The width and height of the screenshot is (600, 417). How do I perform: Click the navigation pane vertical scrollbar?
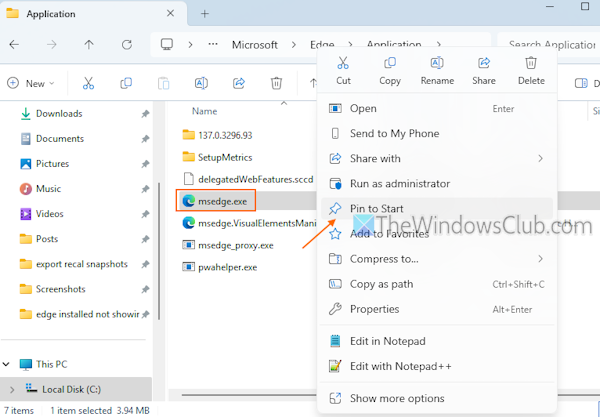[159, 251]
